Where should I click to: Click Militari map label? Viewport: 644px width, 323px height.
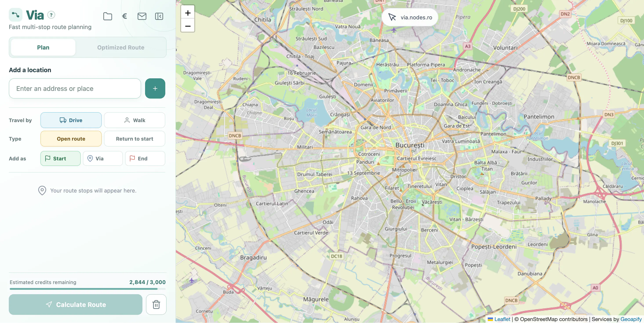305,147
